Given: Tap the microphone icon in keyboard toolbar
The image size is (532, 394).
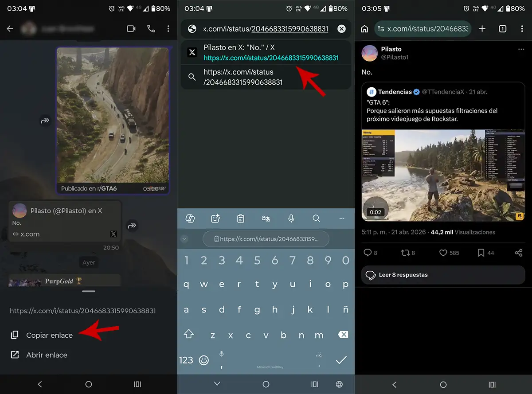Looking at the screenshot, I should coord(291,218).
